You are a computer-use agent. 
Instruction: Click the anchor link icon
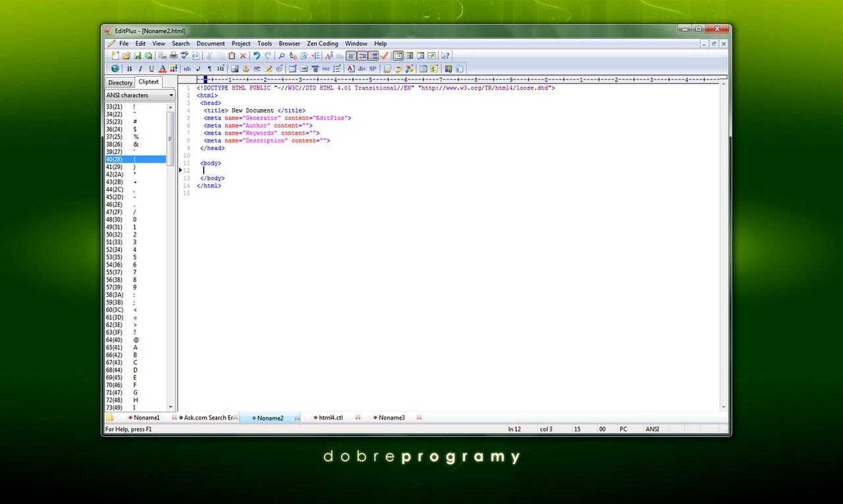pyautogui.click(x=246, y=68)
